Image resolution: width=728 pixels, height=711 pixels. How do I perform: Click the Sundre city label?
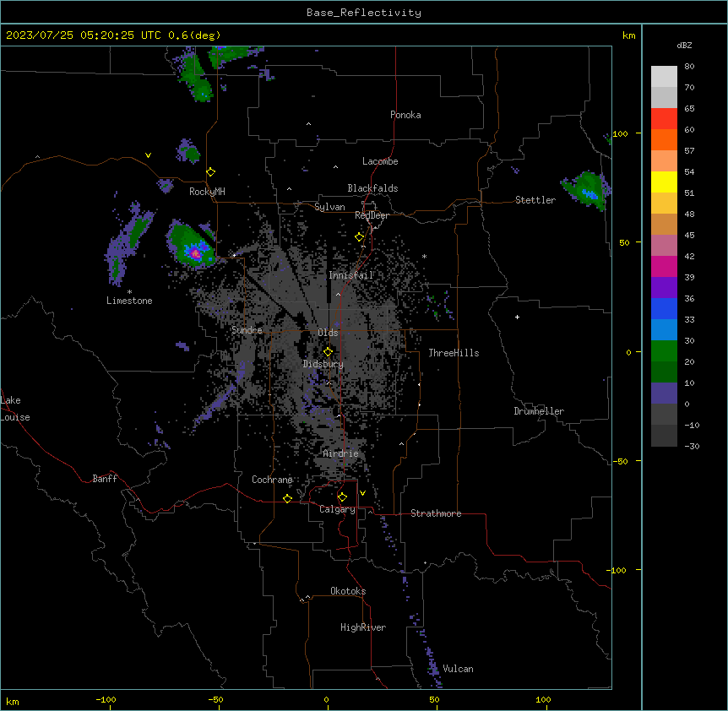(x=247, y=330)
